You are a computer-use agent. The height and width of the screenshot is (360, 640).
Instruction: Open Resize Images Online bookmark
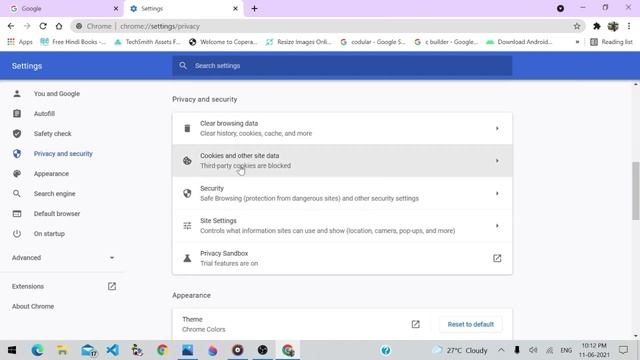click(298, 42)
